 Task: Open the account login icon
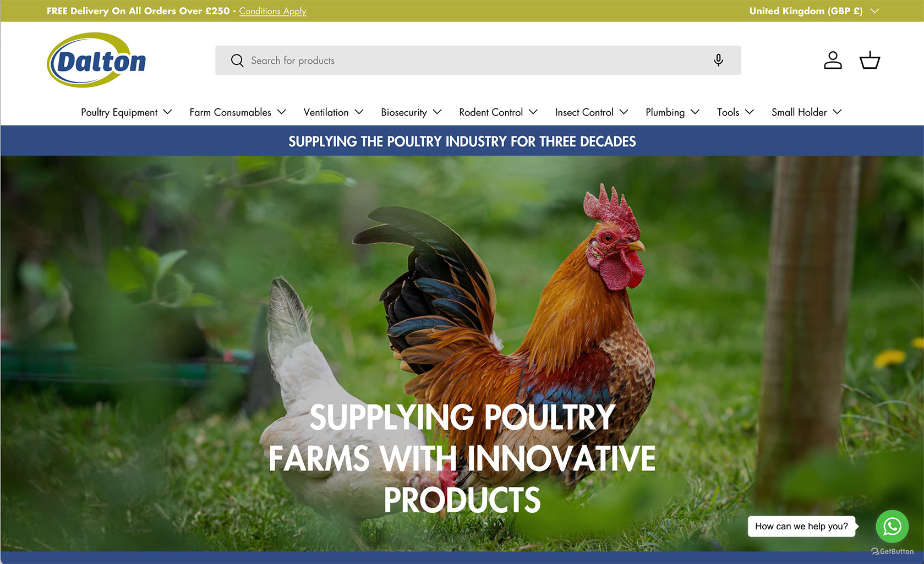click(x=833, y=60)
